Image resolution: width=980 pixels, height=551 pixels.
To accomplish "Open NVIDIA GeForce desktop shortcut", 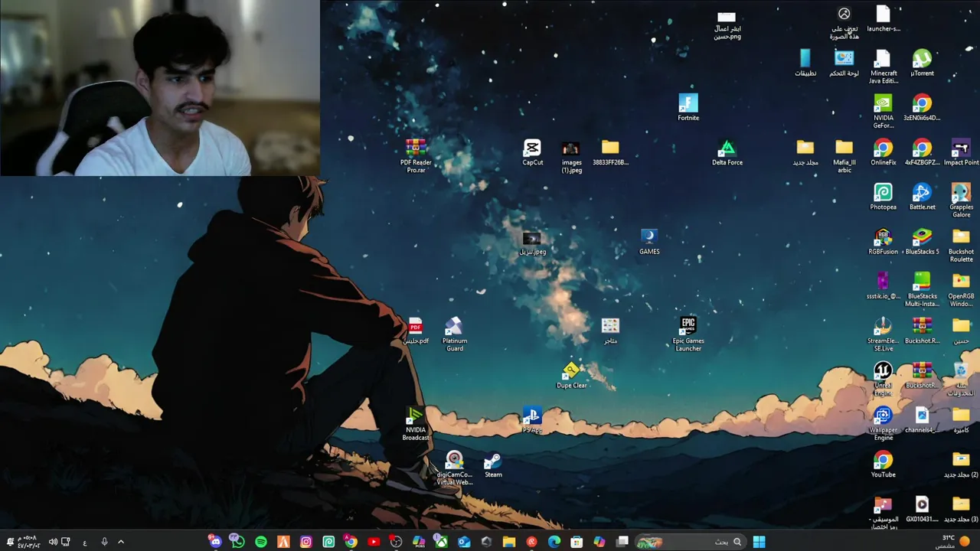I will 883,109.
